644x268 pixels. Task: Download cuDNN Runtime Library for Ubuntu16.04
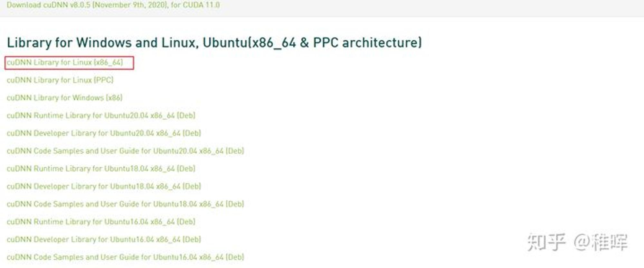101,222
